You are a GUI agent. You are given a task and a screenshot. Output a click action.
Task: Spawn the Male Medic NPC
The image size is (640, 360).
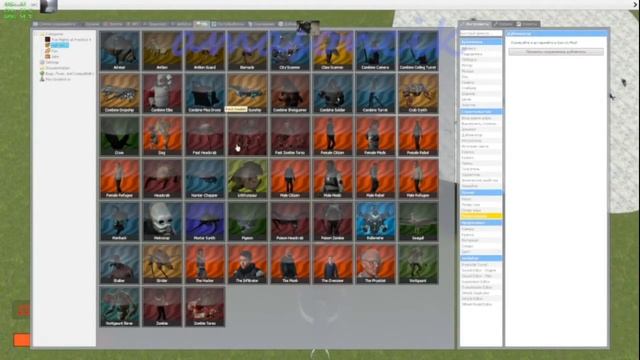click(333, 179)
